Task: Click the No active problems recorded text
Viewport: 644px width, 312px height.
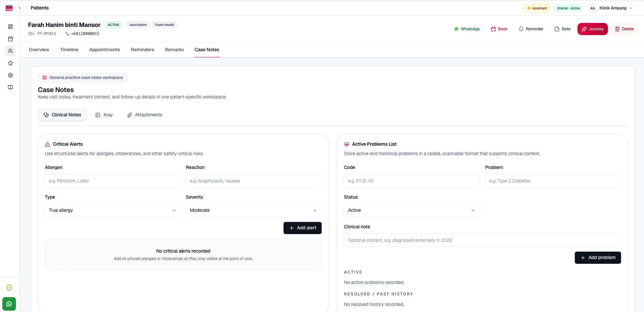Action: (374, 283)
